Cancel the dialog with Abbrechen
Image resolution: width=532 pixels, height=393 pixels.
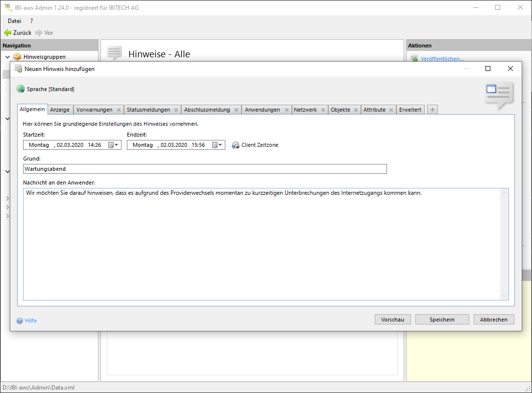(493, 320)
